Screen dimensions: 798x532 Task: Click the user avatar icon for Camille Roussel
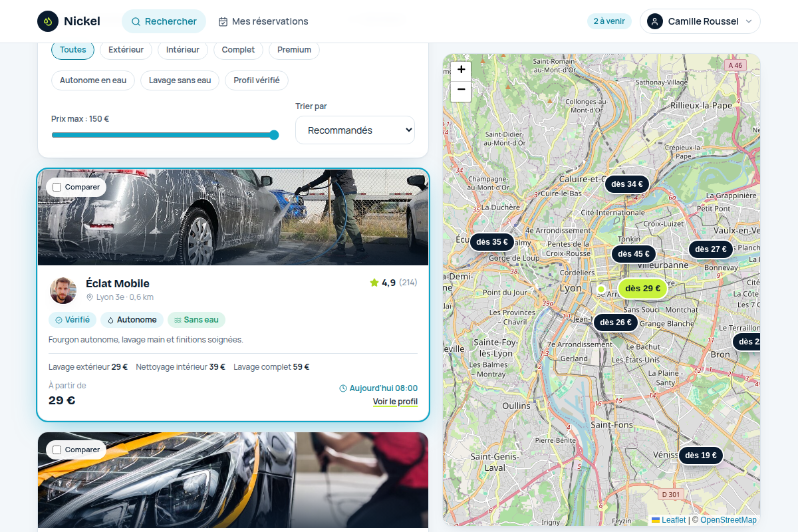tap(655, 21)
